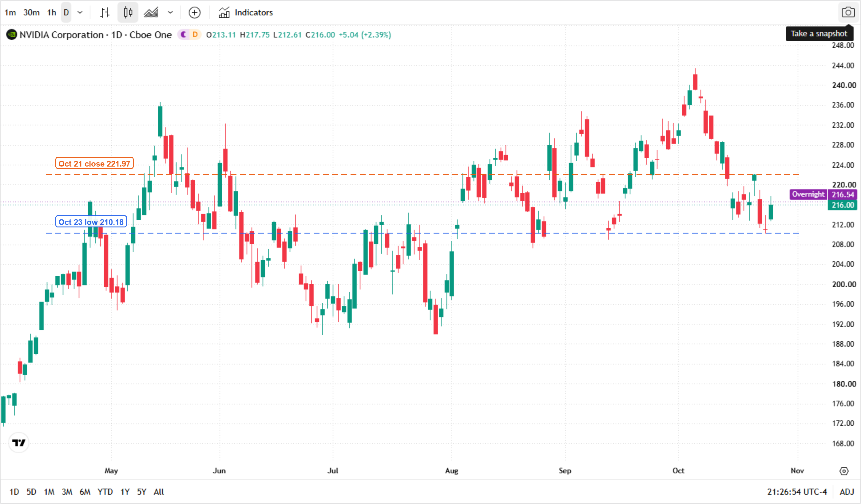Click the Compare or Add Symbol plus icon
Viewport: 861px width, 504px height.
click(194, 13)
